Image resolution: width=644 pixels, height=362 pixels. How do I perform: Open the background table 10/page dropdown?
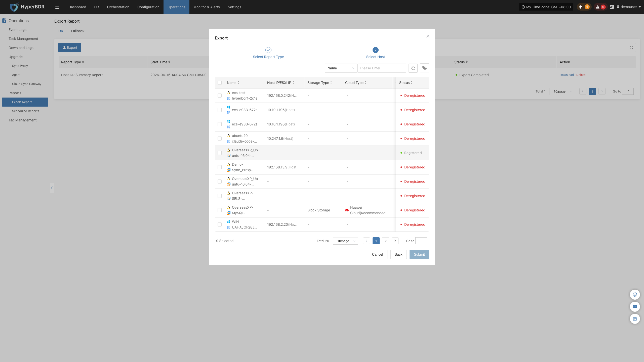coord(562,91)
